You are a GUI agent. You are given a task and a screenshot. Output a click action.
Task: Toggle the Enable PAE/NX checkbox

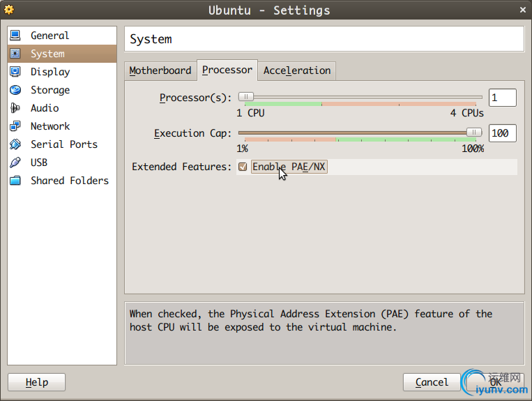coord(243,167)
